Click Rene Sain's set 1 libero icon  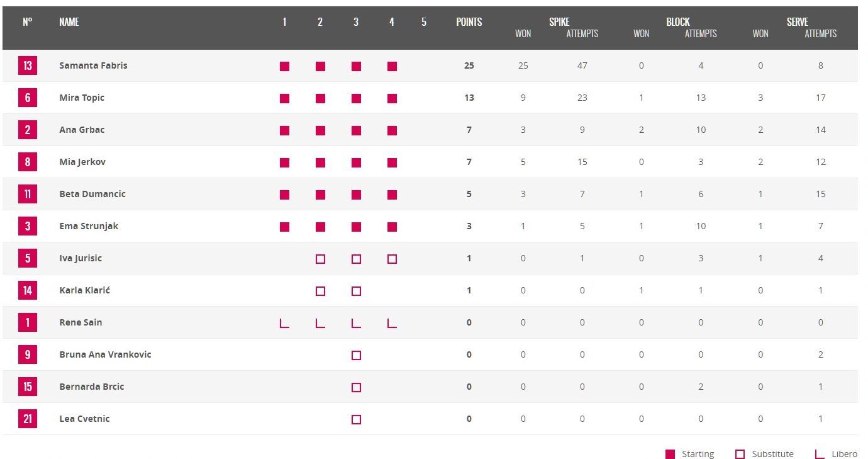coord(284,323)
